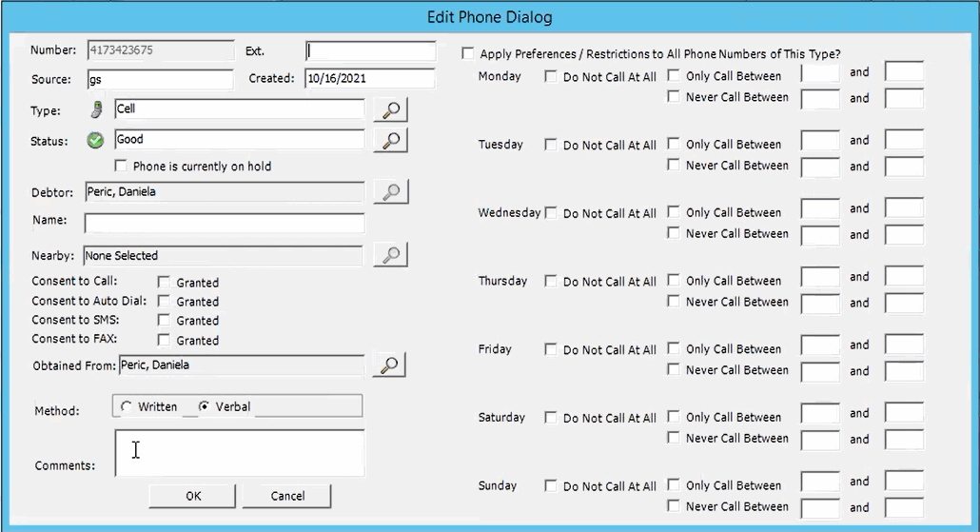Tick Monday Do Not Call At All
Viewport: 980px width, 532px height.
pyautogui.click(x=551, y=77)
